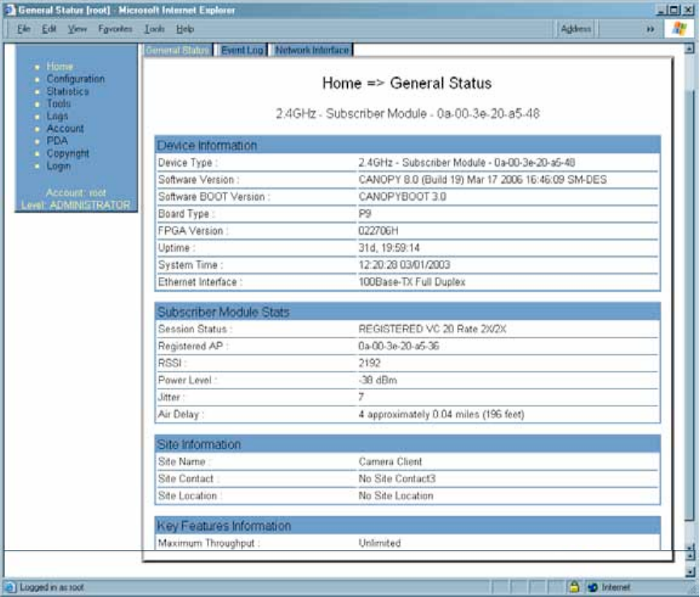The image size is (700, 597).
Task: Click the Air Delay approximately 0.04 miles value
Action: click(x=442, y=414)
